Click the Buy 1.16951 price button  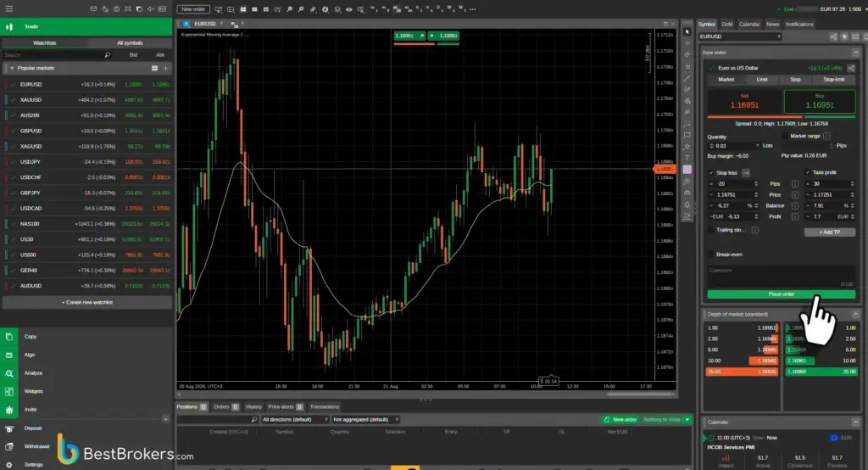coord(820,102)
